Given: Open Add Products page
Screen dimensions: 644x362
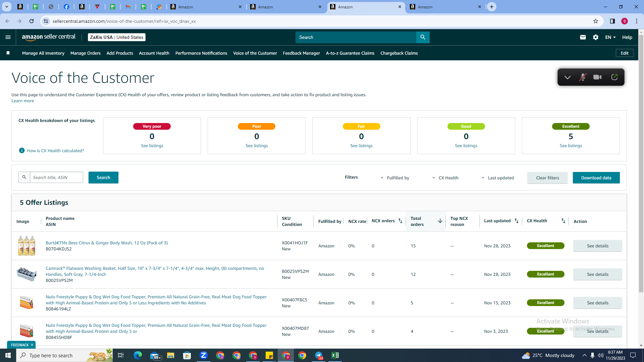Looking at the screenshot, I should 120,53.
